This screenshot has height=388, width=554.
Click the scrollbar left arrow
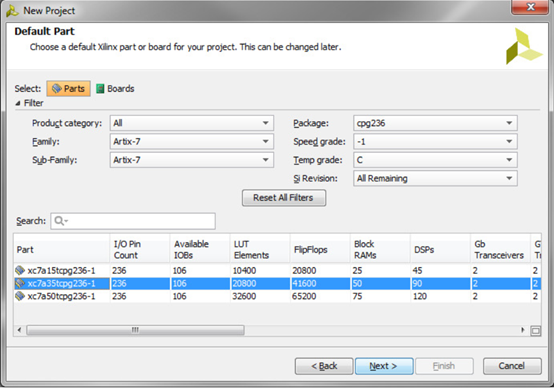[x=19, y=330]
